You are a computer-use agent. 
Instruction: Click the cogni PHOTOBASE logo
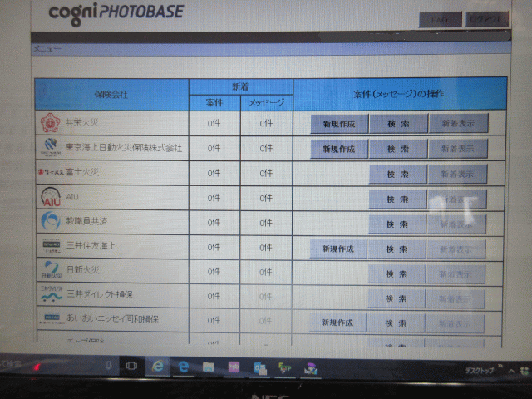coord(116,13)
